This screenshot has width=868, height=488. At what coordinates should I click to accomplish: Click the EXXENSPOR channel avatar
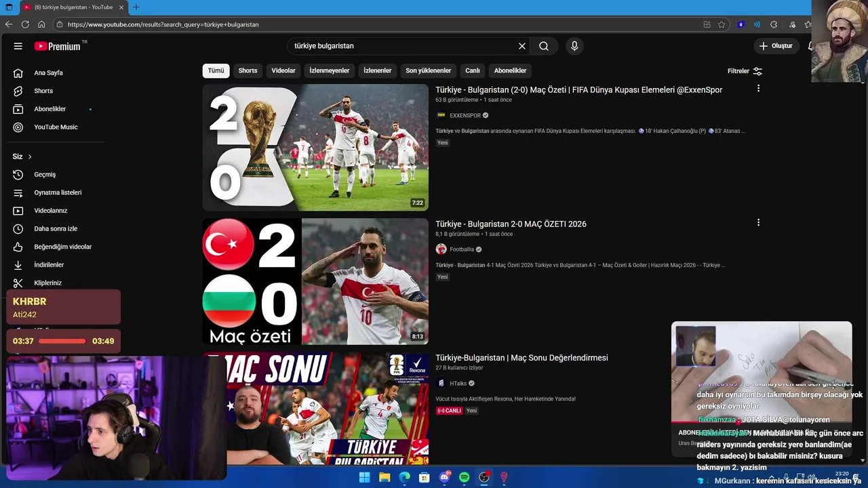[441, 116]
